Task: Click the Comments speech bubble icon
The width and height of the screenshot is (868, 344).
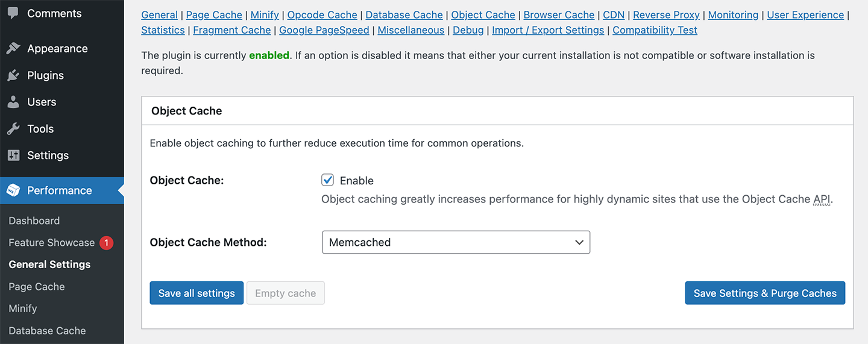Action: [x=13, y=13]
